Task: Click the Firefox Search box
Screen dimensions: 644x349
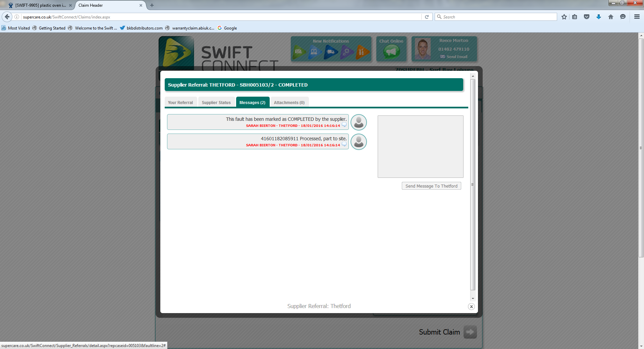Action: coord(496,17)
